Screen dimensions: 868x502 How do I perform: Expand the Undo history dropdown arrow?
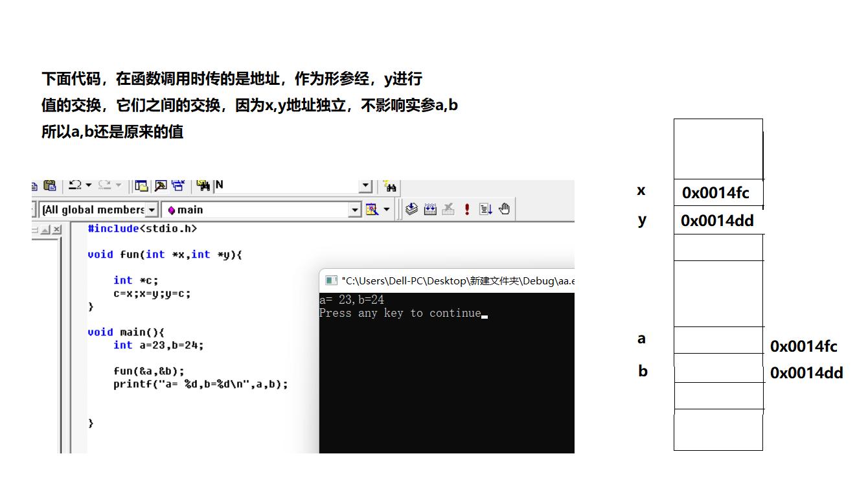coord(88,186)
